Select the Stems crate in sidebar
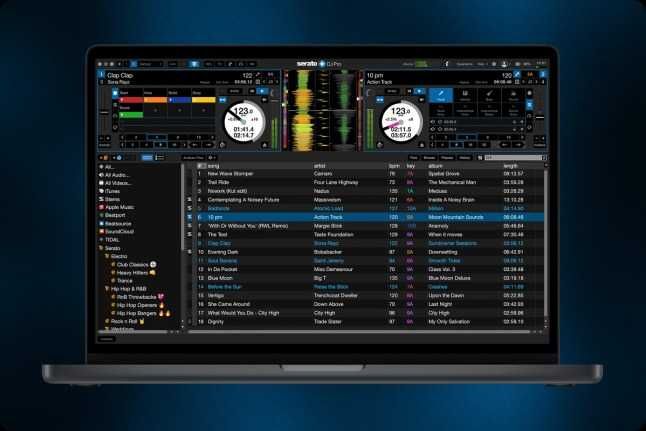The width and height of the screenshot is (646, 431). point(110,199)
